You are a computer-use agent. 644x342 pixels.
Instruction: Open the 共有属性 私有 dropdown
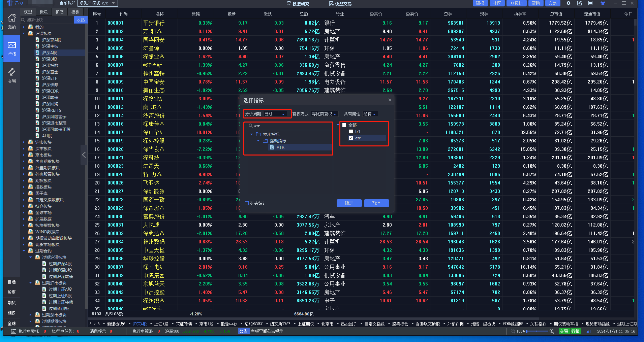[370, 114]
